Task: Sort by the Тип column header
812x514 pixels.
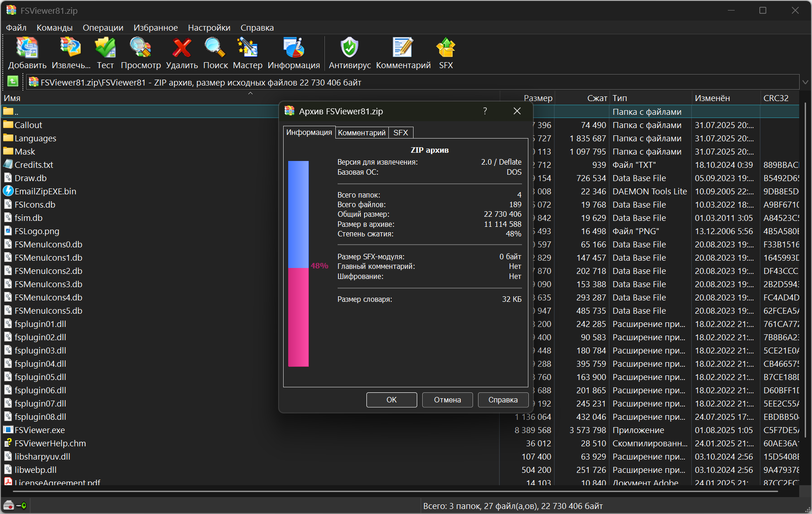Action: [650, 98]
